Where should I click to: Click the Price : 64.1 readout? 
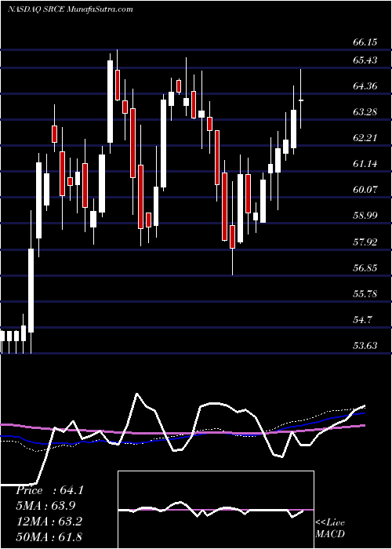49,490
